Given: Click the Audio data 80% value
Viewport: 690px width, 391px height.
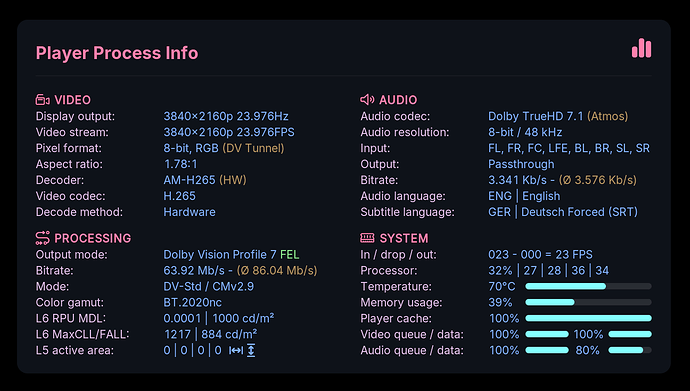Looking at the screenshot, I should 587,351.
